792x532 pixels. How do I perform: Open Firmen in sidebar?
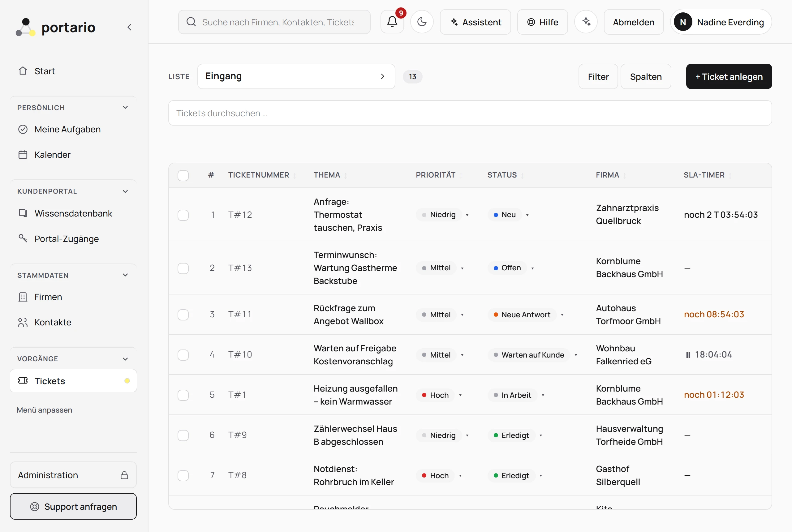tap(73, 297)
